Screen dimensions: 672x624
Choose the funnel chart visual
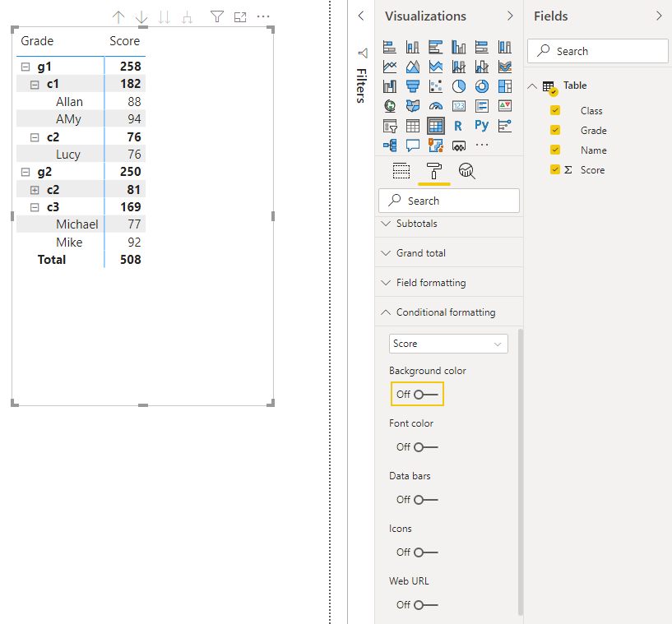pos(413,86)
